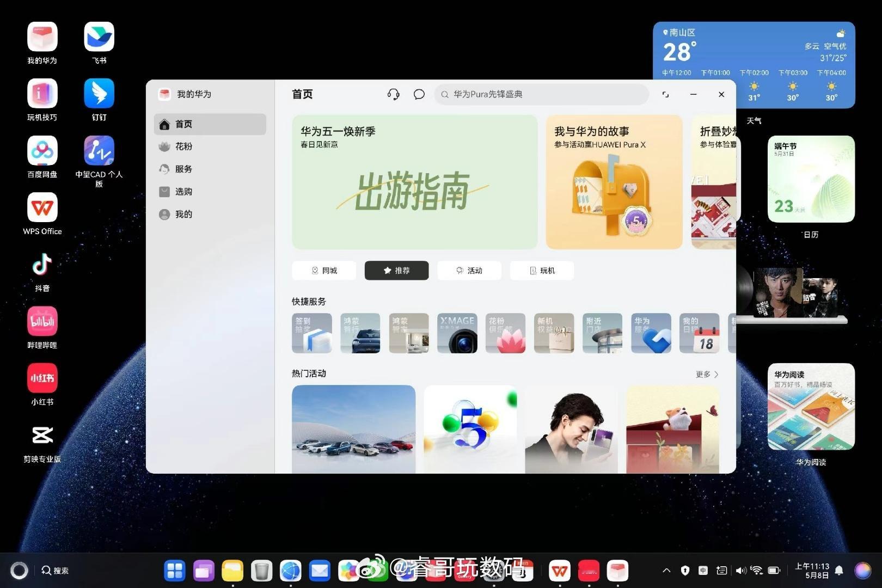Image resolution: width=882 pixels, height=588 pixels.
Task: Open the 鸿蒙智家 quick service
Action: [409, 333]
